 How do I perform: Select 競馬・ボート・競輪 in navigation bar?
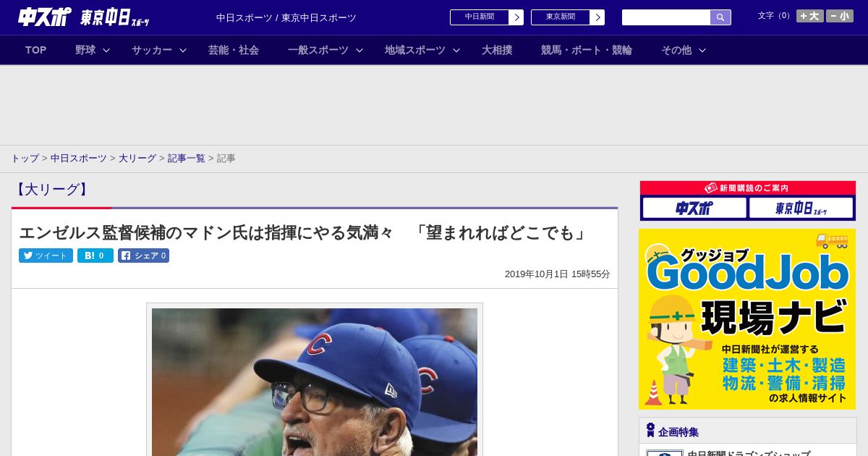click(587, 50)
